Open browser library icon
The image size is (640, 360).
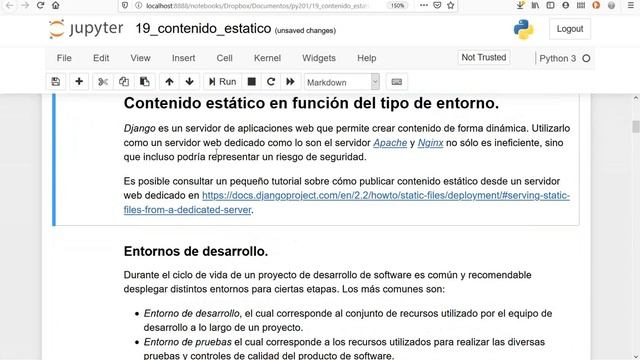tap(535, 5)
